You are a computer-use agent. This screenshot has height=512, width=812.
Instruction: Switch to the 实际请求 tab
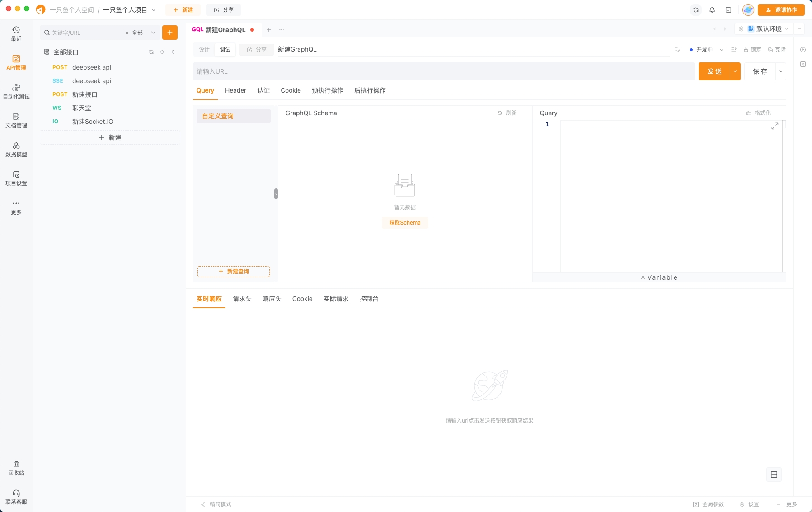(336, 299)
